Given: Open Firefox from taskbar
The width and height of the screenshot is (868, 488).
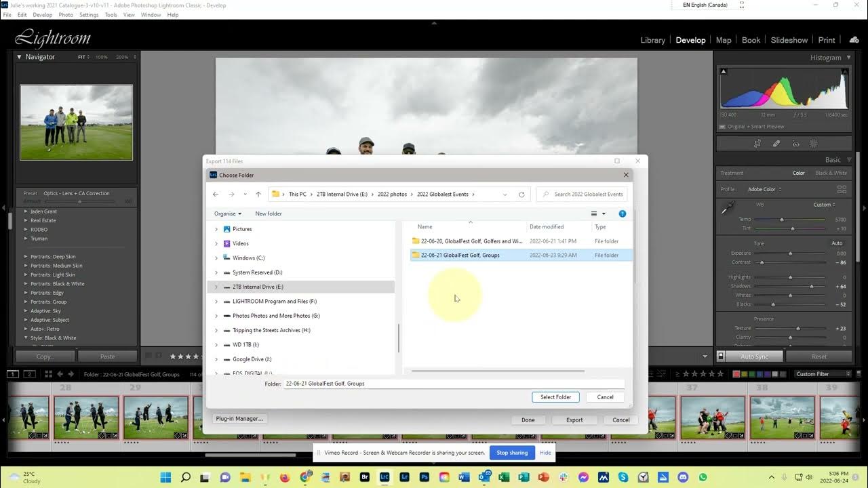Looking at the screenshot, I should pos(285,477).
